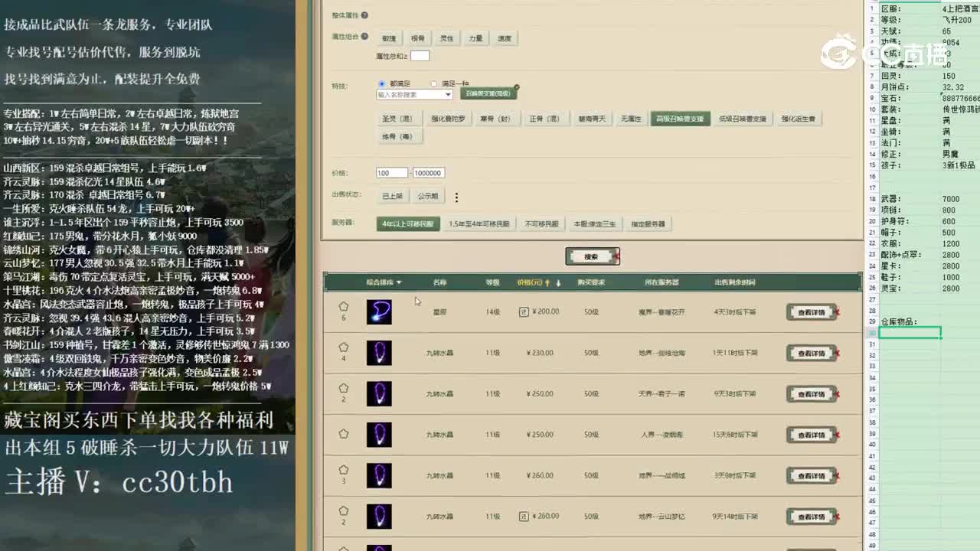
Task: Open the 综合排序 sort dropdown
Action: pyautogui.click(x=382, y=280)
